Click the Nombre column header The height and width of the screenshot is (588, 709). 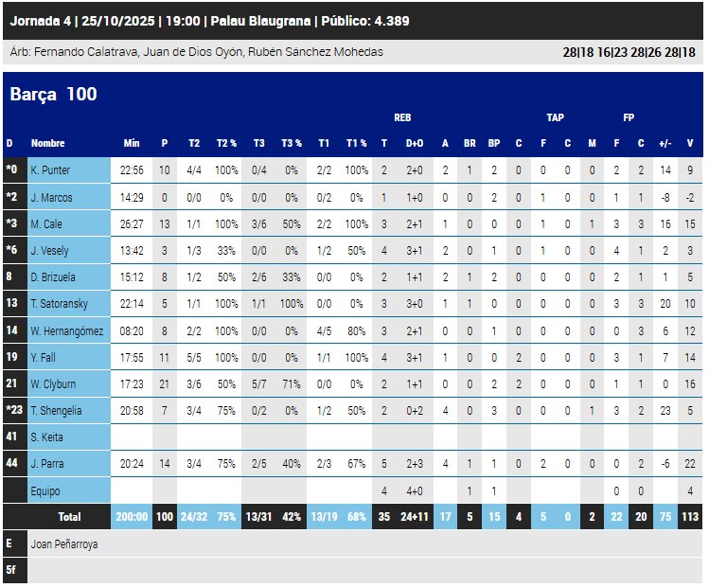click(47, 143)
